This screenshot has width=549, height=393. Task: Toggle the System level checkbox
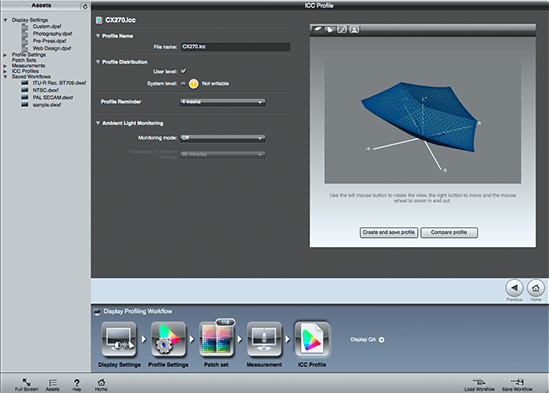[183, 83]
